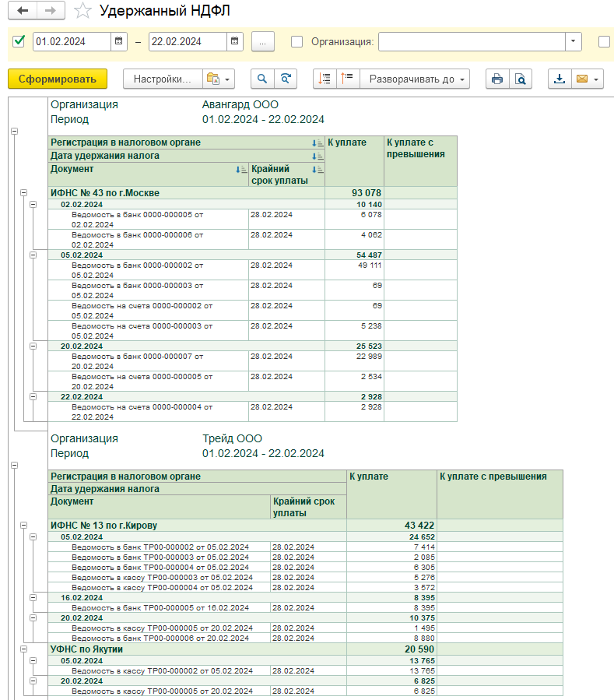
Task: Go forward with the right arrow button
Action: coord(51,11)
